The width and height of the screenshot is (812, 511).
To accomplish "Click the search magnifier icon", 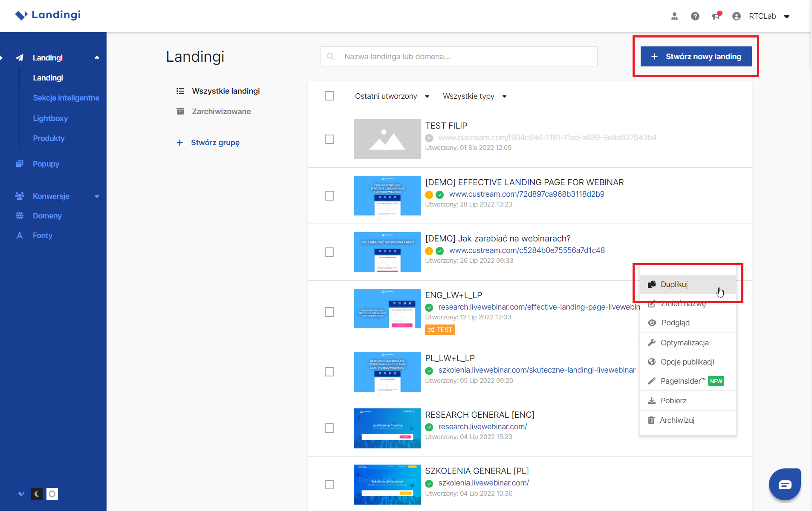I will [x=330, y=57].
